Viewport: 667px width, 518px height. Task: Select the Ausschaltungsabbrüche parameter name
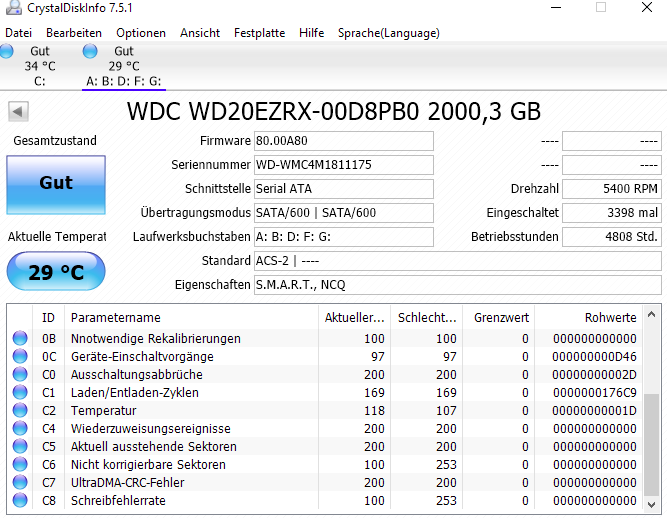tap(137, 374)
